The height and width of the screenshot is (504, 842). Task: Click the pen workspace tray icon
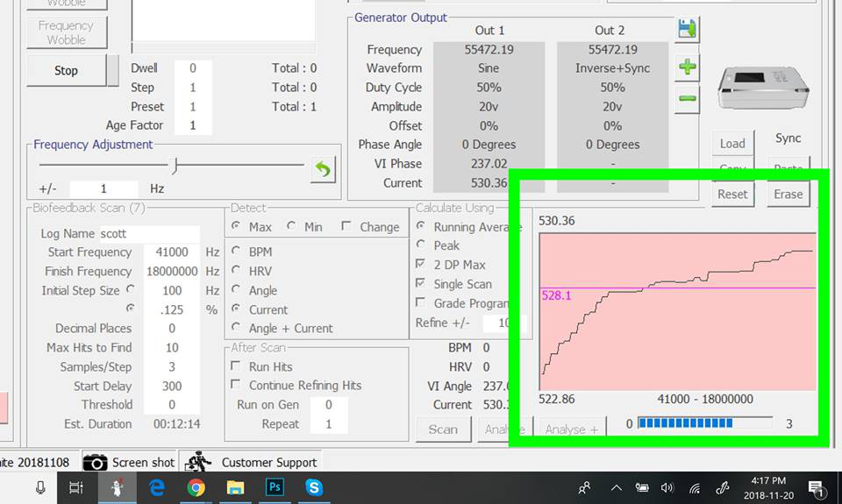coord(722,487)
